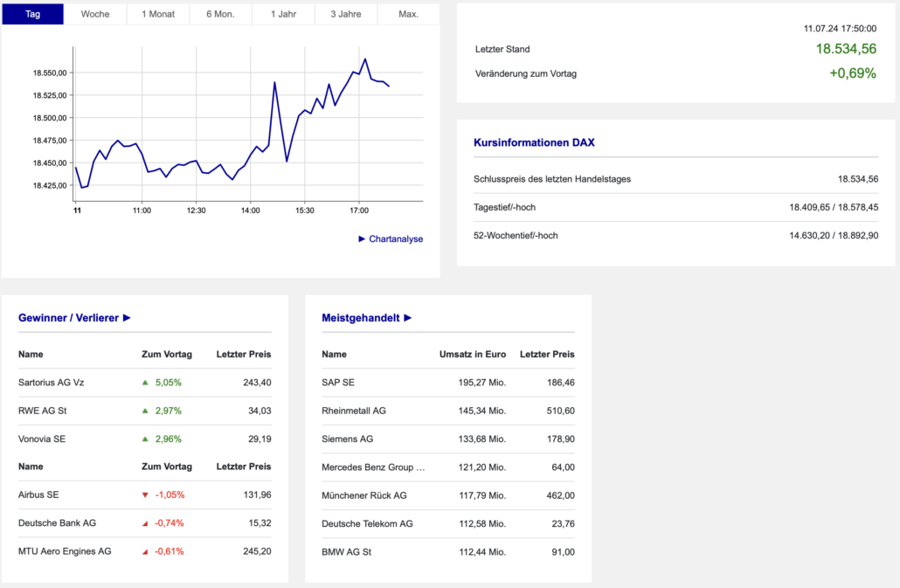The image size is (900, 588).
Task: Click the timestamp 11.07.24 17:50:00
Action: (840, 29)
